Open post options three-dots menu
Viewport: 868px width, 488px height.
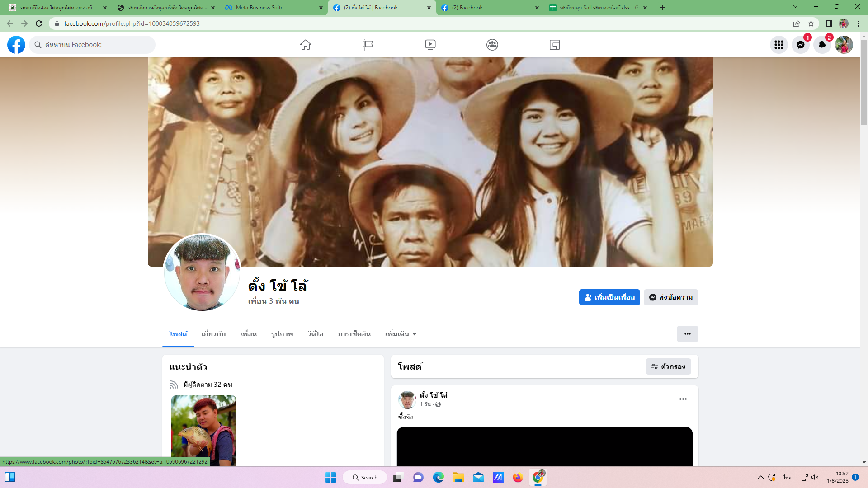point(683,399)
